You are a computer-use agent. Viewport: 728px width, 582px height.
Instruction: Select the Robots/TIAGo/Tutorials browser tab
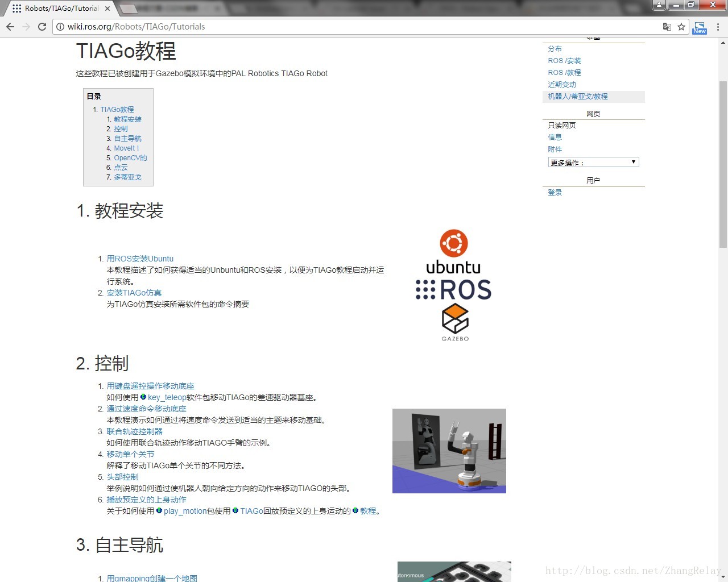point(61,9)
